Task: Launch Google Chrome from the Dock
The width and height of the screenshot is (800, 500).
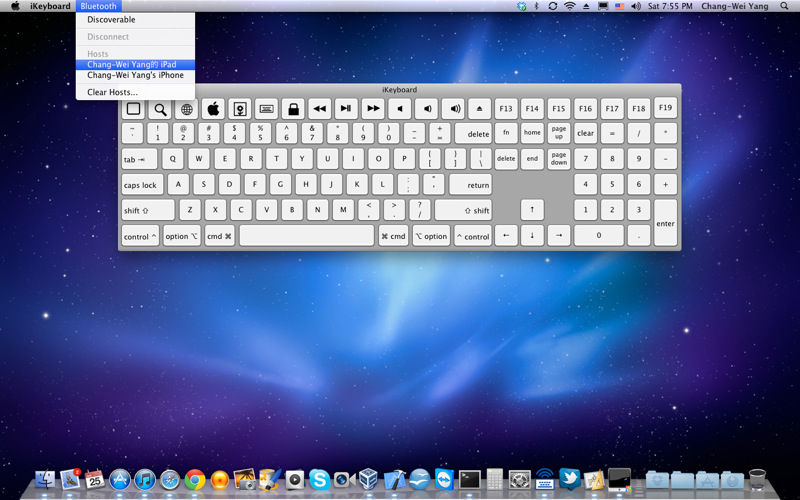Action: pos(195,480)
